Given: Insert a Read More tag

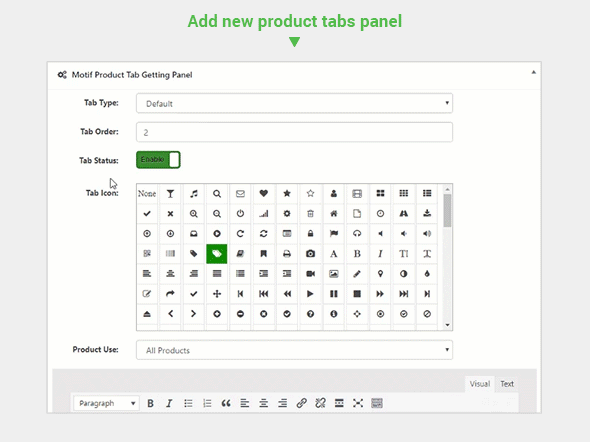Looking at the screenshot, I should click(339, 403).
